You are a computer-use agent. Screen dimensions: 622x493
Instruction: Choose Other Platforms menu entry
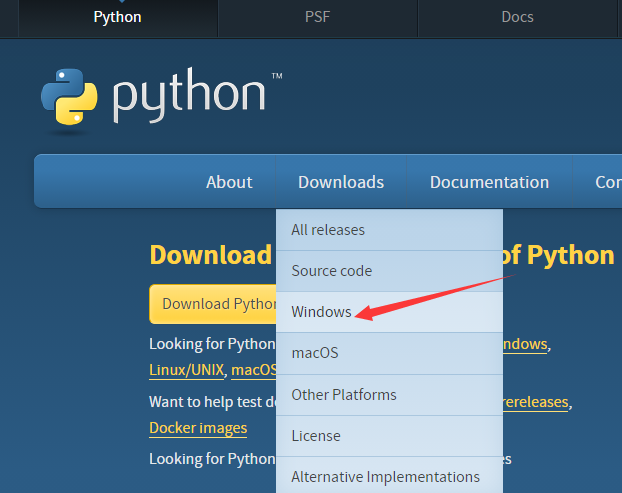[x=390, y=395]
